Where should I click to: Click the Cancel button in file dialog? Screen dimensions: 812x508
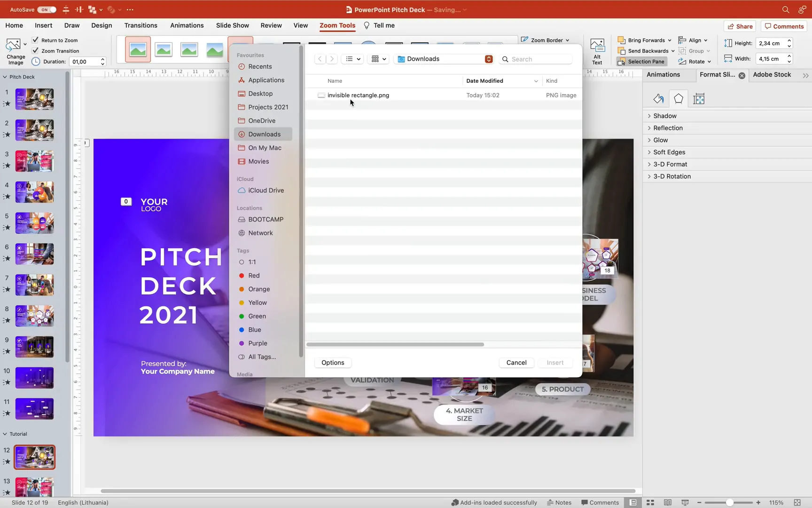[516, 362]
